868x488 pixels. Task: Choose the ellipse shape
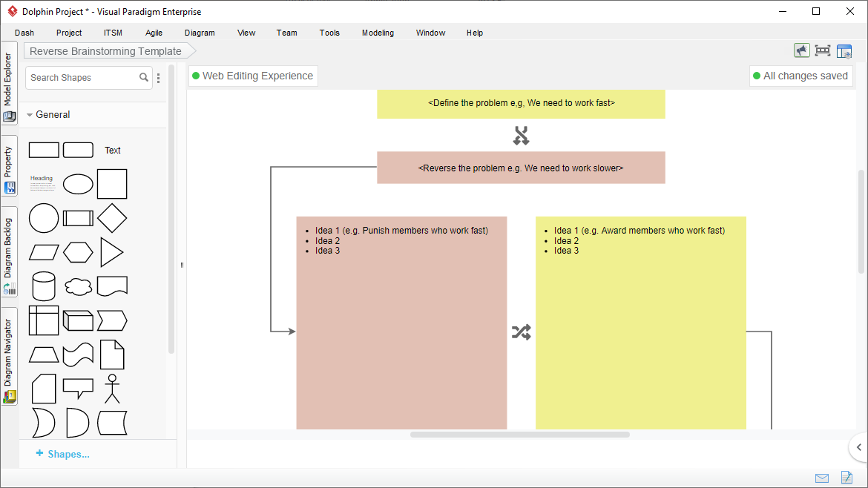click(78, 184)
